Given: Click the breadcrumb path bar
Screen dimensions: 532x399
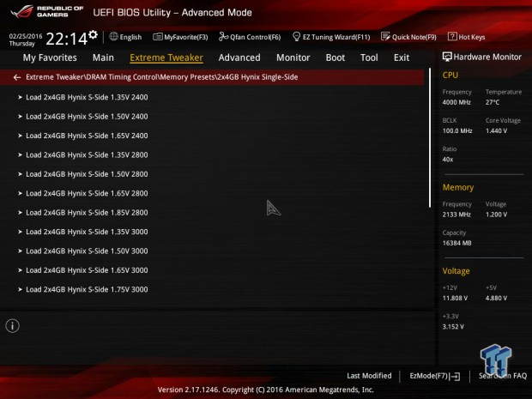Looking at the screenshot, I should coord(212,77).
